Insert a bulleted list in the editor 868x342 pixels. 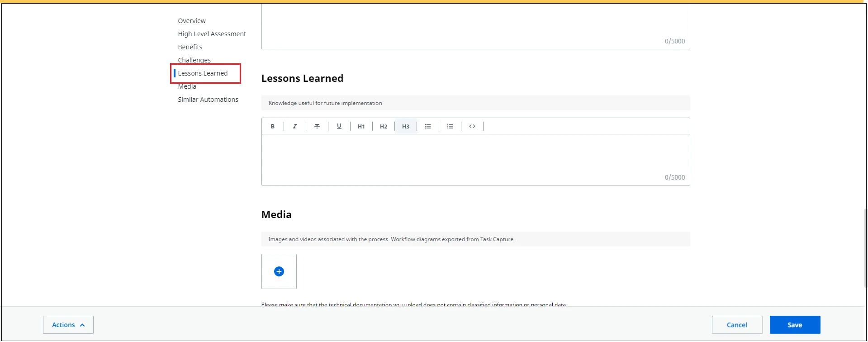pyautogui.click(x=428, y=126)
